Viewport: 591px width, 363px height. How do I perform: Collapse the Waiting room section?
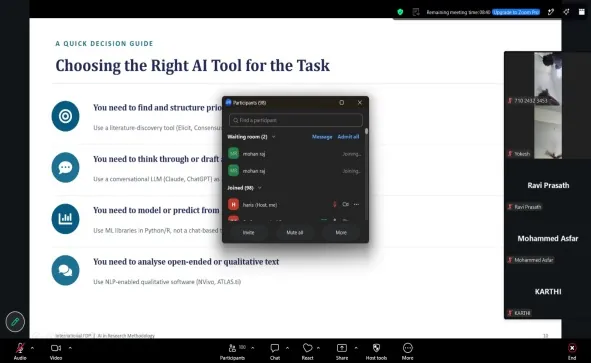(274, 137)
